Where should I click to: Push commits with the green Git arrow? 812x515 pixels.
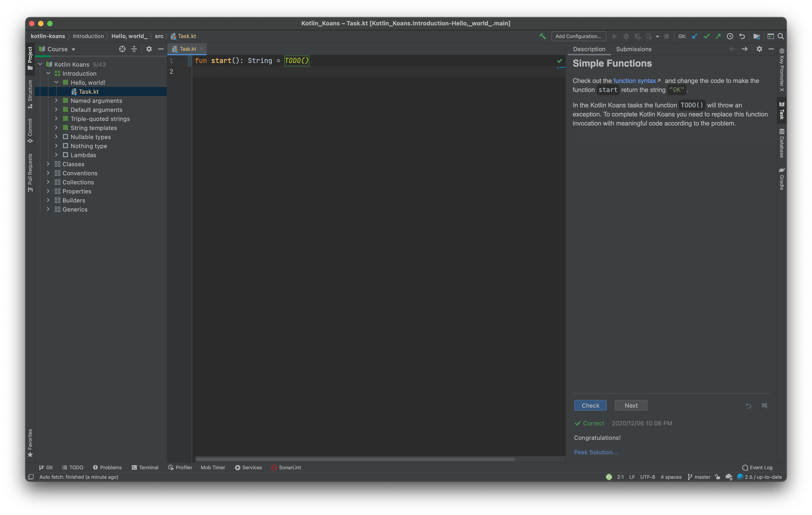pos(719,36)
